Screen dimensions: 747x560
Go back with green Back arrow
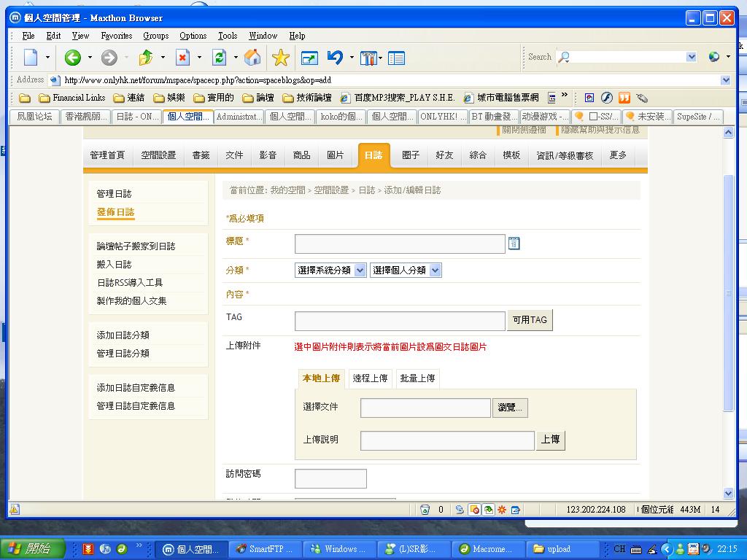point(73,58)
